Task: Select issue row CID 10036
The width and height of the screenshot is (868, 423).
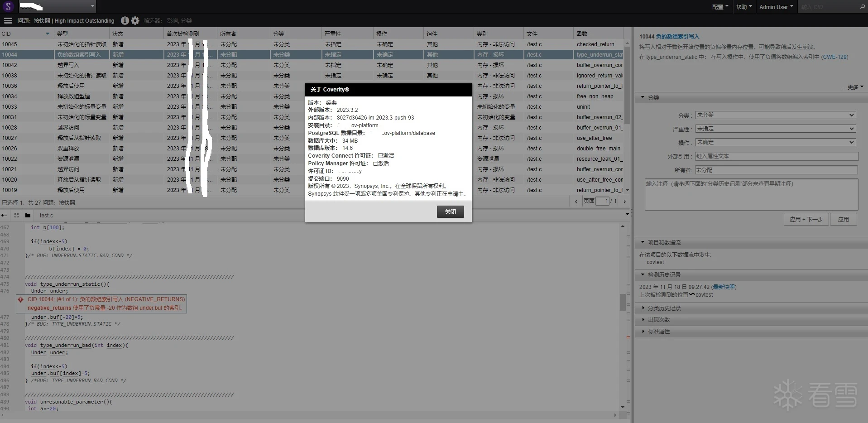Action: pyautogui.click(x=312, y=86)
